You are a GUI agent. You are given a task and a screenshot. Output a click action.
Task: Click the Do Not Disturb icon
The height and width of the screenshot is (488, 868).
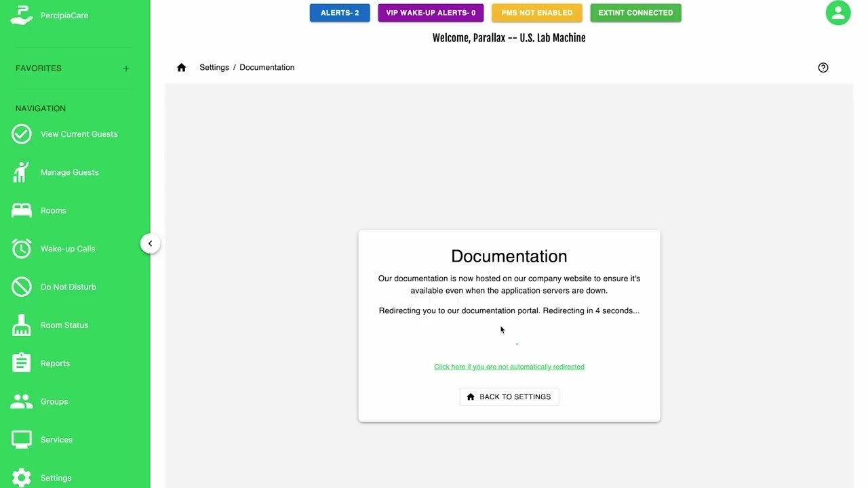[x=22, y=287]
